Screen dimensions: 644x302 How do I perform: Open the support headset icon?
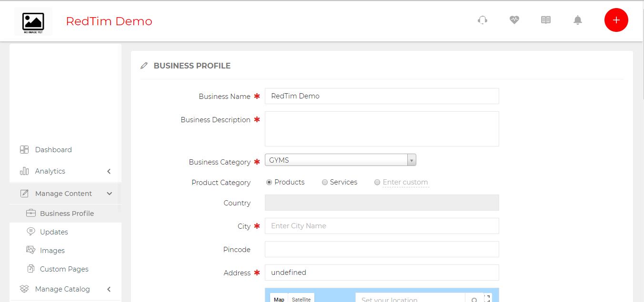(x=483, y=20)
